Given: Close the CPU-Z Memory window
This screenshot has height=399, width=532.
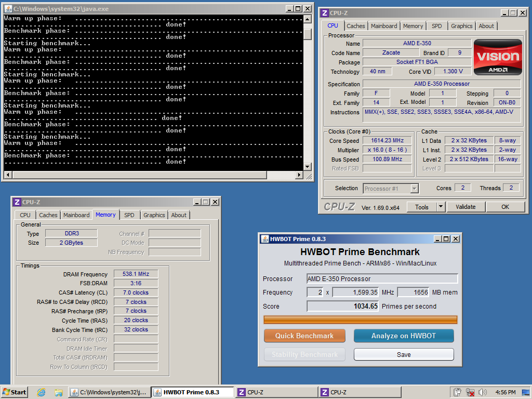Looking at the screenshot, I should coord(215,202).
